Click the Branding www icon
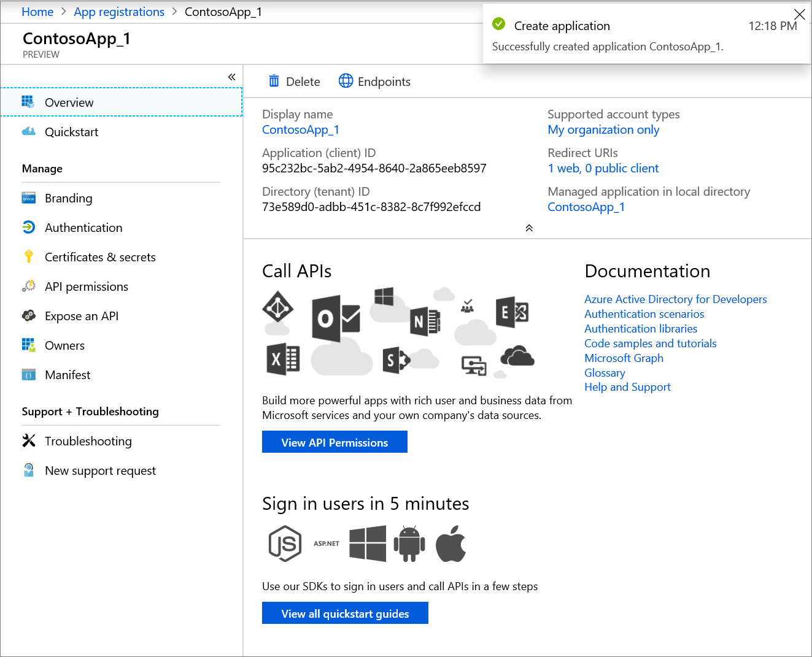The width and height of the screenshot is (812, 657). pyautogui.click(x=28, y=198)
